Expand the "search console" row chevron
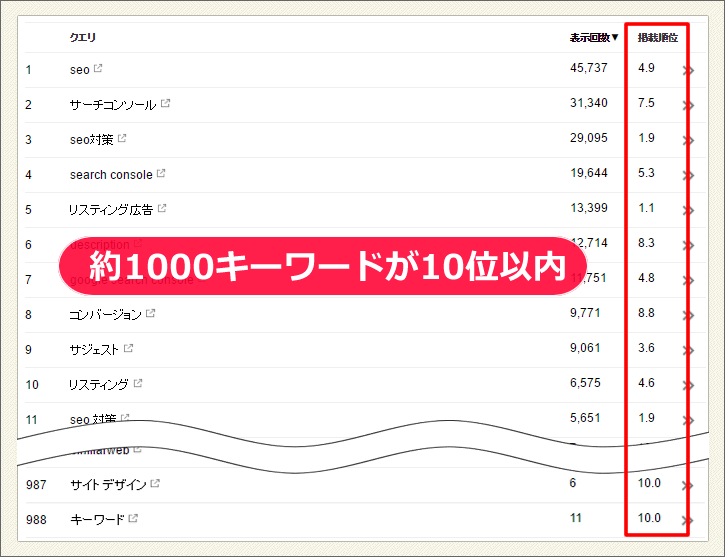 pyautogui.click(x=688, y=176)
